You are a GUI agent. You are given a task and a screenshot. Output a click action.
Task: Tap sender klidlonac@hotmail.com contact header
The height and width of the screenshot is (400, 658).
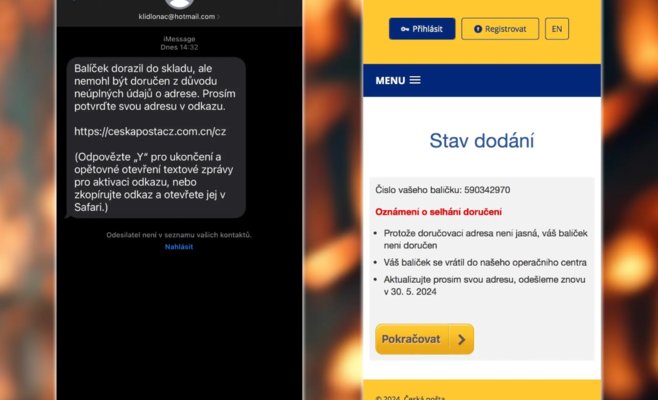[179, 17]
